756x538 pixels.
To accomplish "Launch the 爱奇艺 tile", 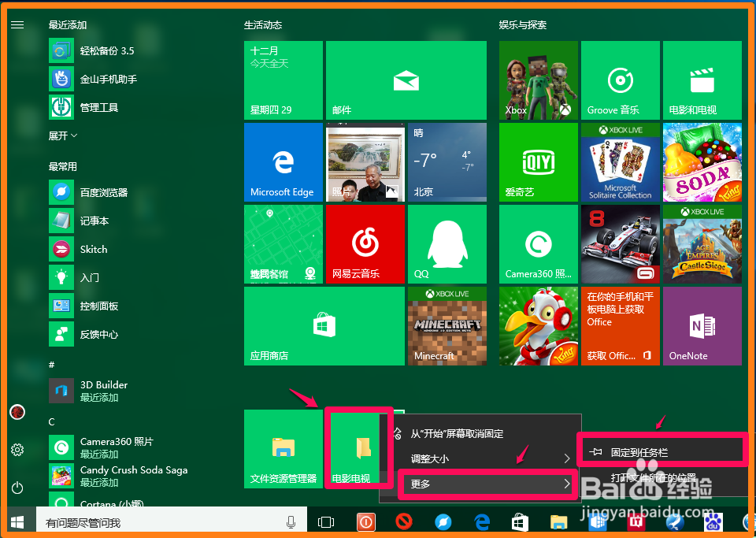I will [539, 162].
